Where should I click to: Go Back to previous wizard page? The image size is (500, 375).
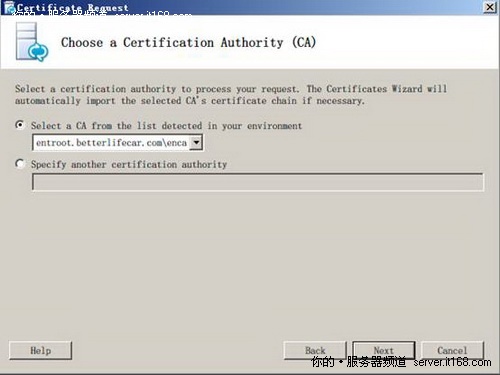315,350
